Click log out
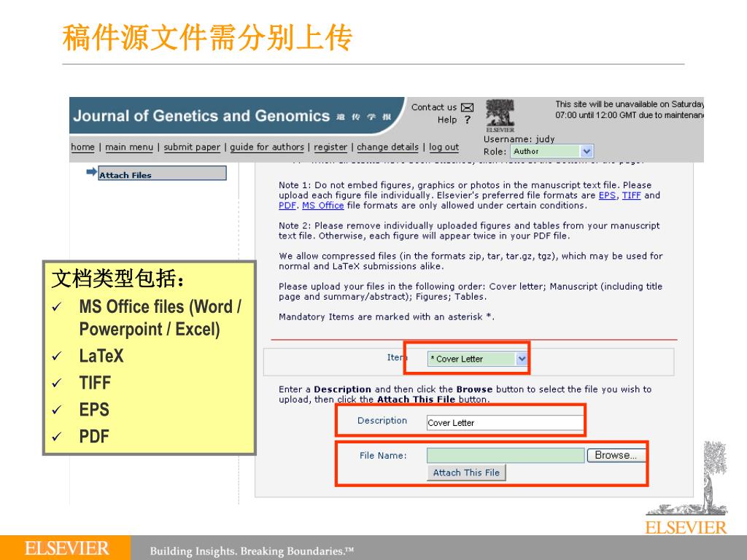Image resolution: width=747 pixels, height=560 pixels. 444,147
